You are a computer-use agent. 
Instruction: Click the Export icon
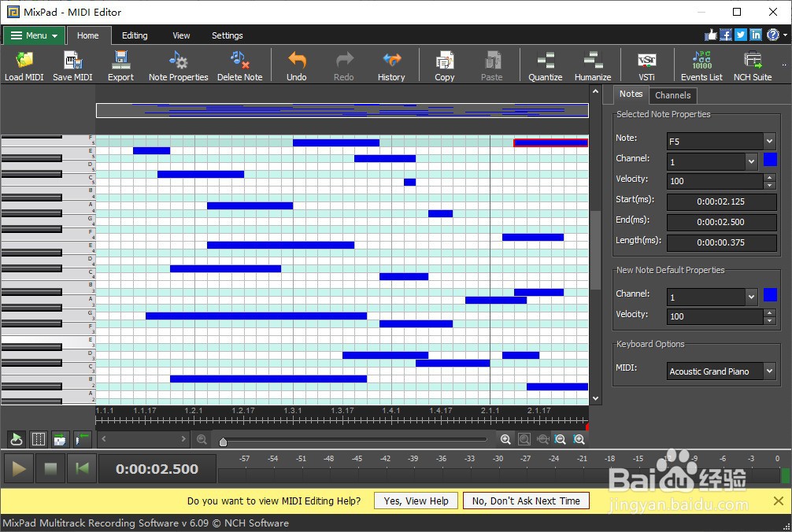point(120,65)
